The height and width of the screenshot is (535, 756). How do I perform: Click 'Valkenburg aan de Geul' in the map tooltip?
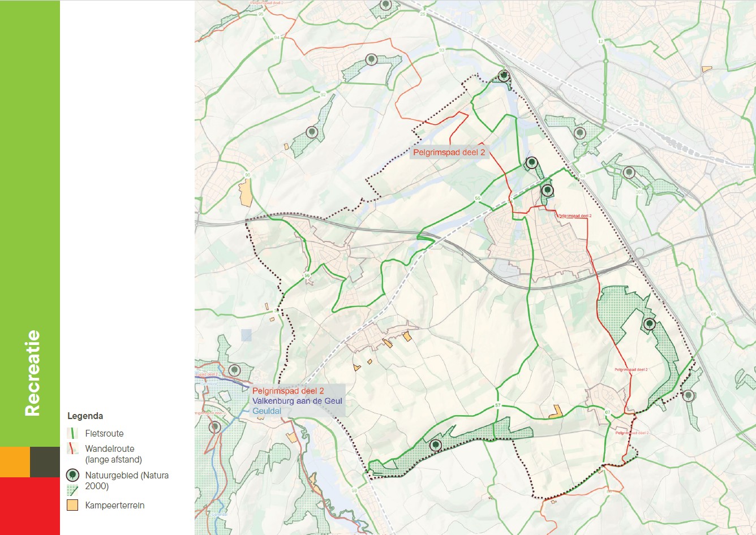pos(297,401)
